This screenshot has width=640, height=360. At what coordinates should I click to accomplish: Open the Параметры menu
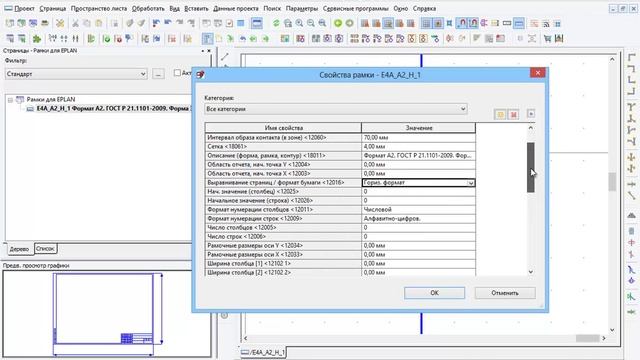[302, 8]
